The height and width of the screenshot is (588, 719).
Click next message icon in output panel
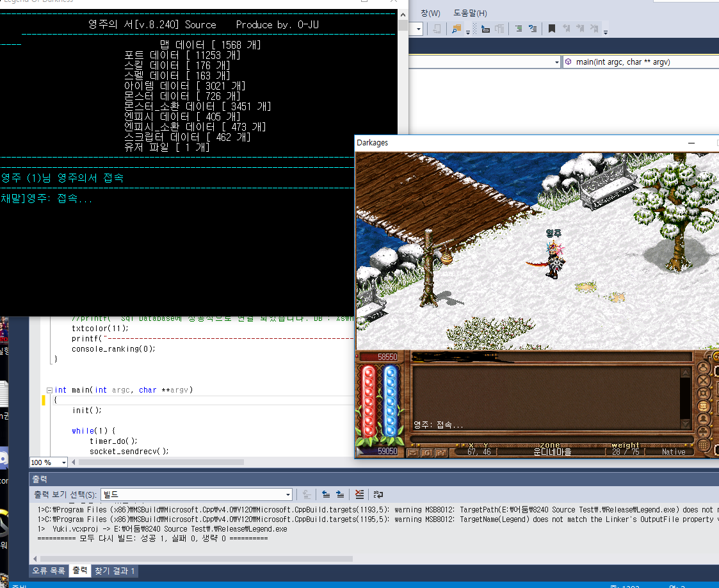340,494
